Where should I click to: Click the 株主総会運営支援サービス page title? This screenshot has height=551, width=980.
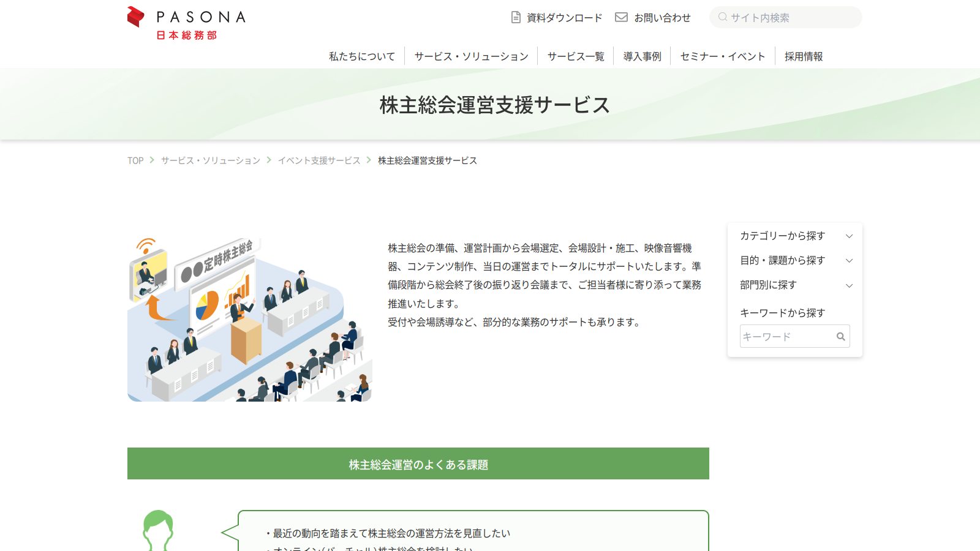(494, 105)
